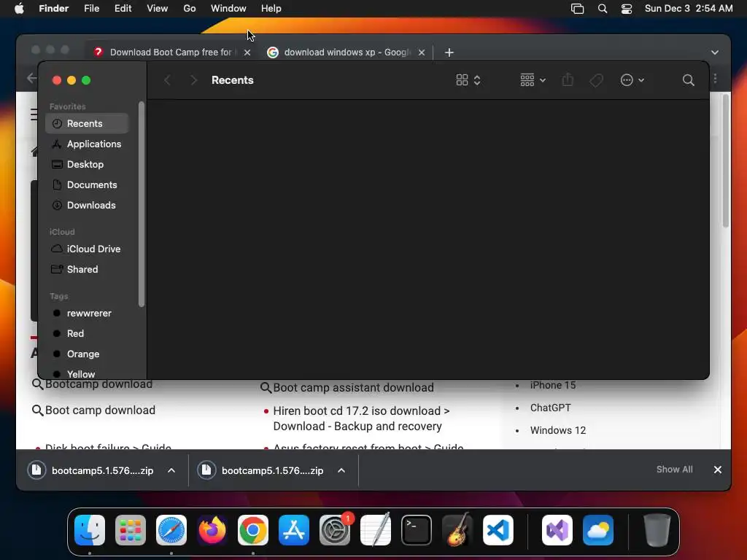Open a new Chrome tab
The height and width of the screenshot is (560, 747).
coord(449,52)
